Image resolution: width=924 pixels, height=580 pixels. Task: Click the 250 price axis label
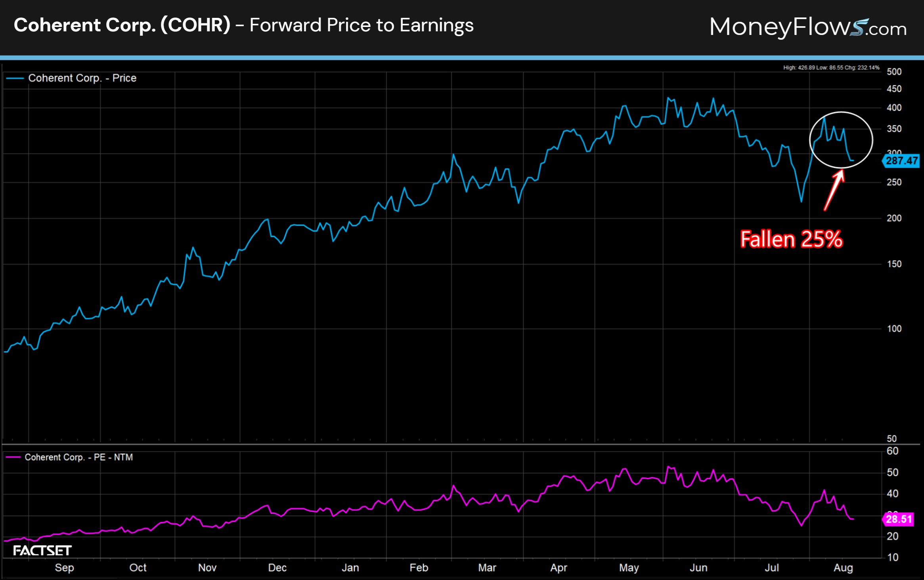894,182
